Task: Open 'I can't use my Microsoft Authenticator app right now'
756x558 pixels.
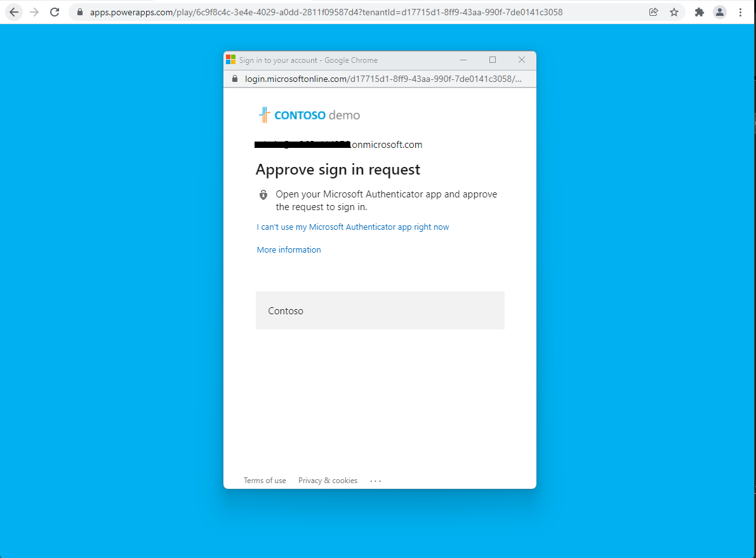Action: (352, 227)
